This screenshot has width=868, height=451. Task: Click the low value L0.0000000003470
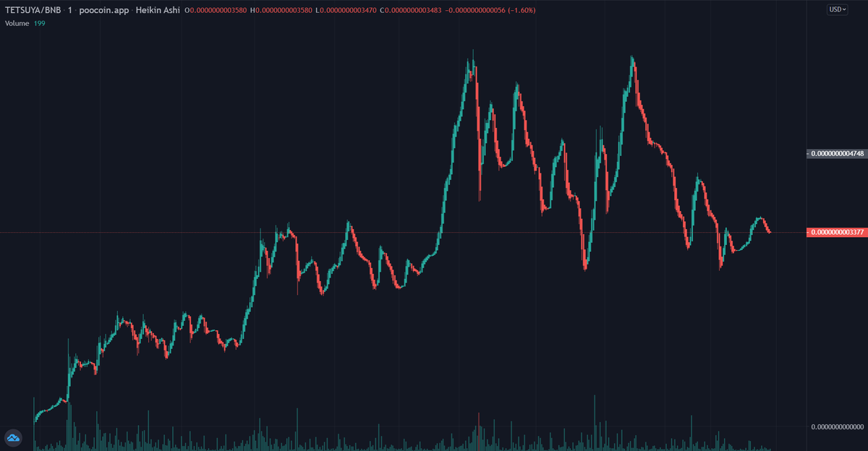point(345,11)
